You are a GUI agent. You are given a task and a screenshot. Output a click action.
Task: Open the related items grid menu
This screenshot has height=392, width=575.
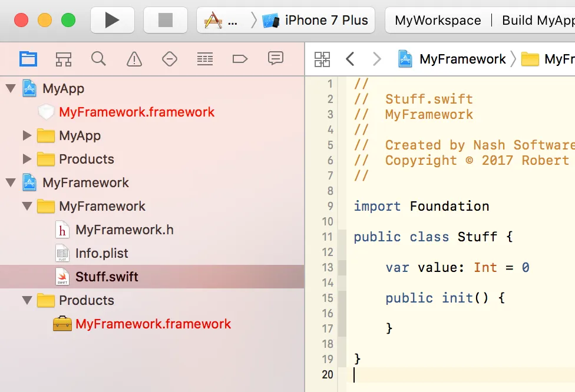pyautogui.click(x=322, y=59)
